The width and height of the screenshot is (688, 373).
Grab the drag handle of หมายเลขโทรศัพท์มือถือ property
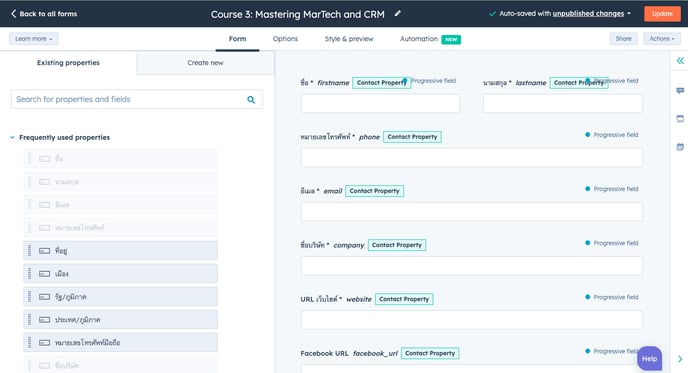(29, 342)
